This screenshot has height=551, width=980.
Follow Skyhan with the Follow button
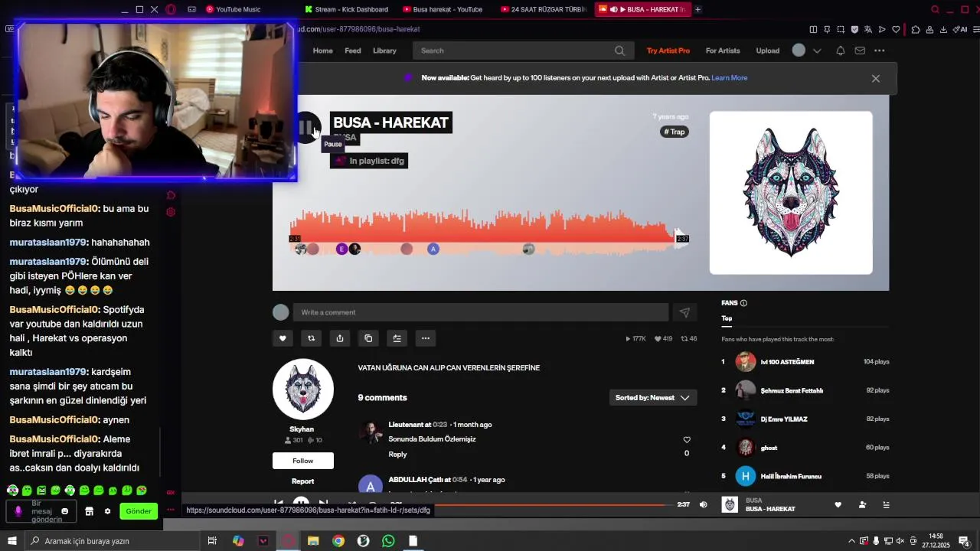pyautogui.click(x=302, y=461)
